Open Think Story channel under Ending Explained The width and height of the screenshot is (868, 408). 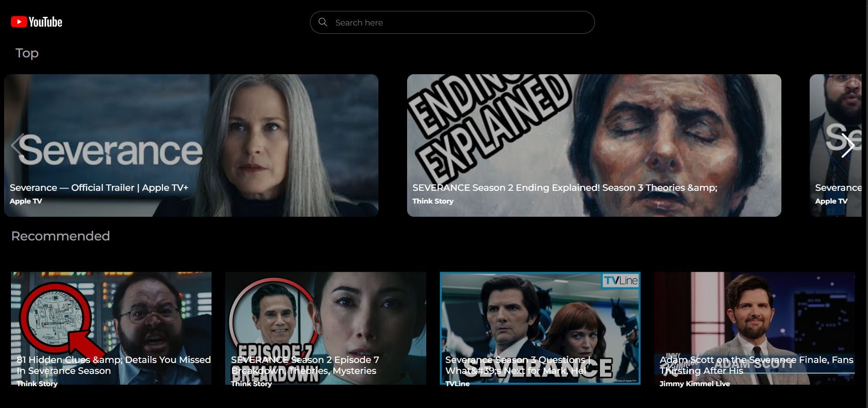[433, 201]
